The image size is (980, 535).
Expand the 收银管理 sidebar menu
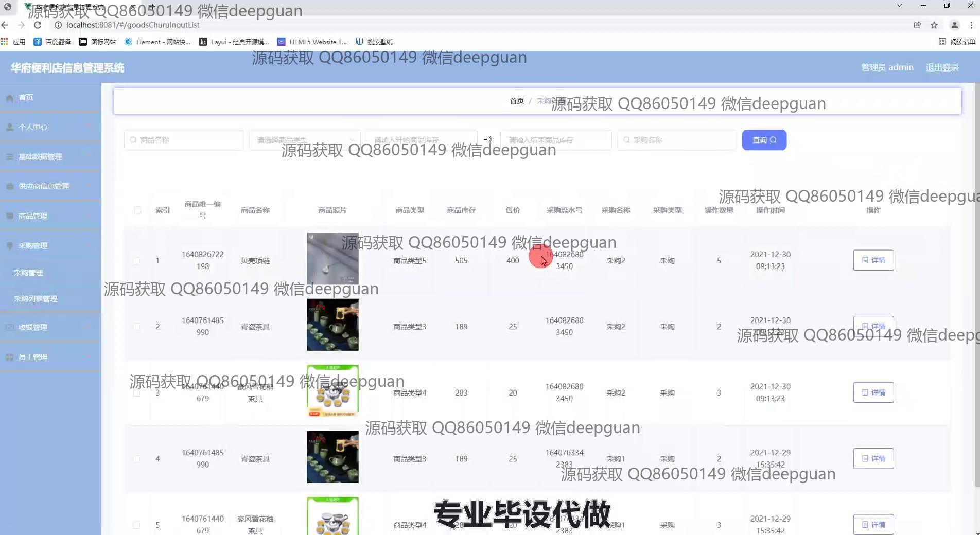pos(50,327)
